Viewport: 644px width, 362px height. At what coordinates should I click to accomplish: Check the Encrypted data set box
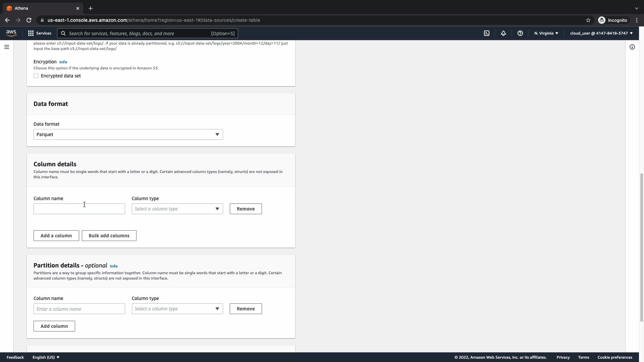[x=36, y=76]
